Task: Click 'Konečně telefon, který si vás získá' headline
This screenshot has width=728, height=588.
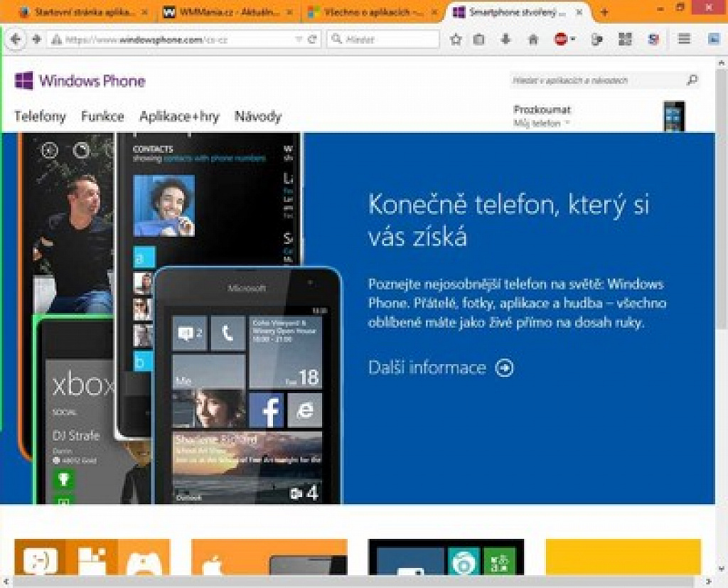Action: [509, 220]
